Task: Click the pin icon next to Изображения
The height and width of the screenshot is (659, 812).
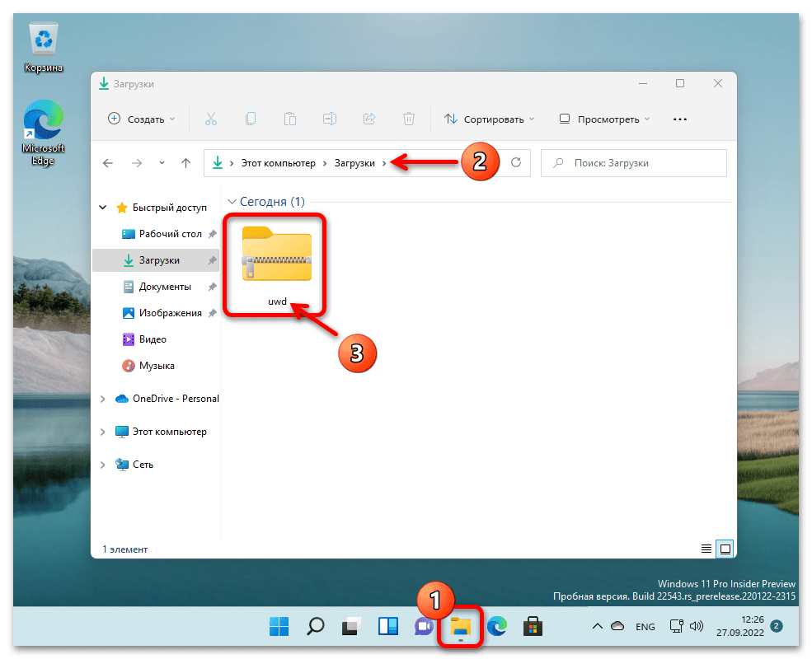Action: click(x=212, y=314)
